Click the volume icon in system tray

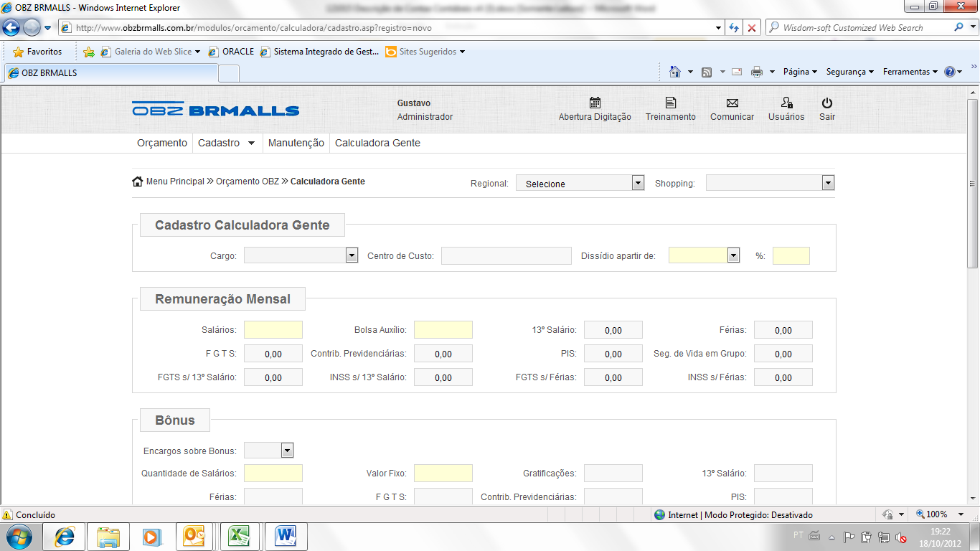900,537
